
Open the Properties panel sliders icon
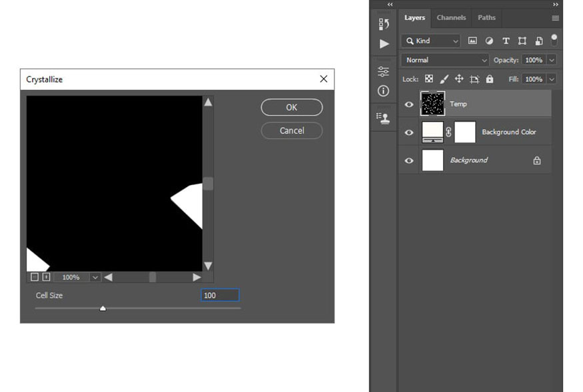point(383,71)
